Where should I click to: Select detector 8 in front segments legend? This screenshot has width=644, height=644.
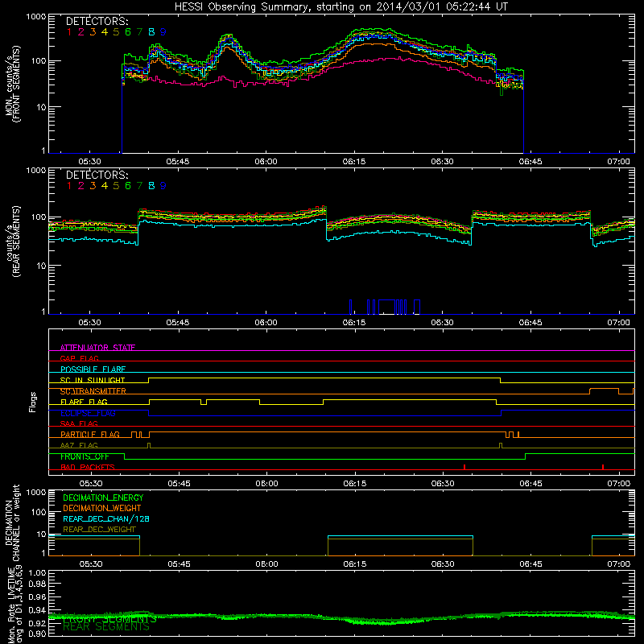pos(151,32)
